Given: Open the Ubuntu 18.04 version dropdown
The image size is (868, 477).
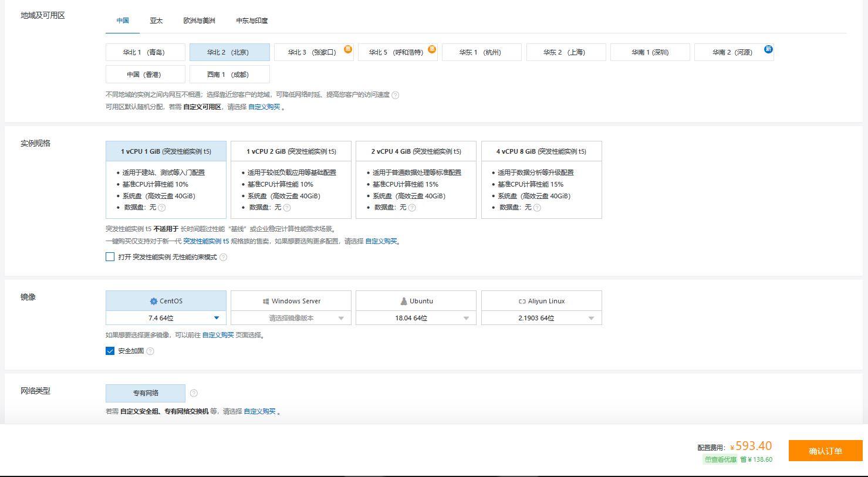Looking at the screenshot, I should (465, 317).
